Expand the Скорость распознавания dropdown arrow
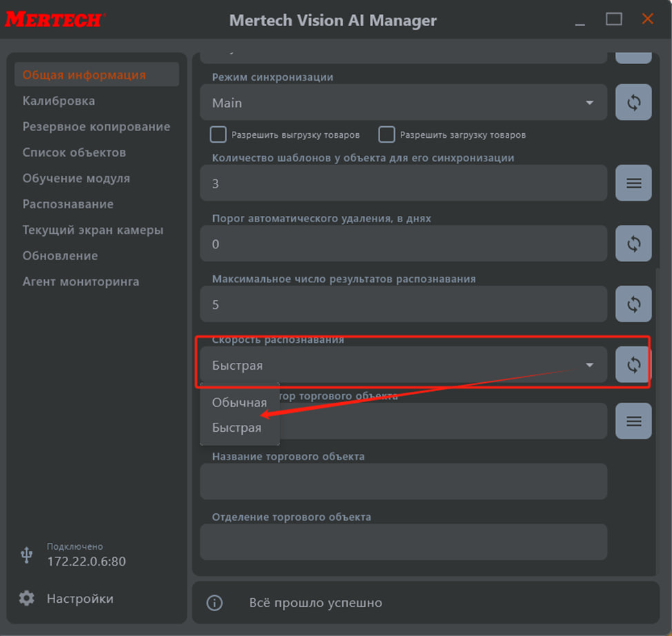The image size is (672, 636). [x=589, y=366]
